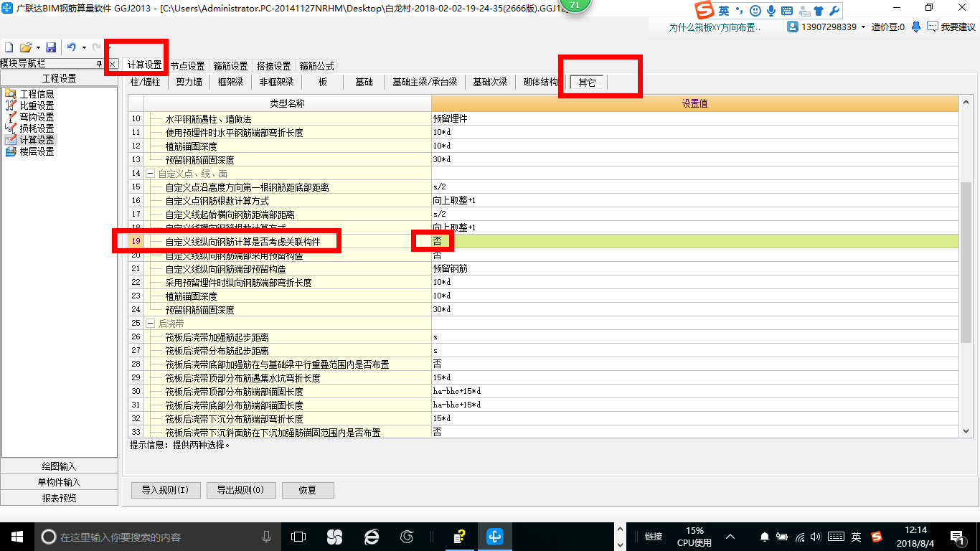Select the 砌体结构 component tab

(540, 82)
